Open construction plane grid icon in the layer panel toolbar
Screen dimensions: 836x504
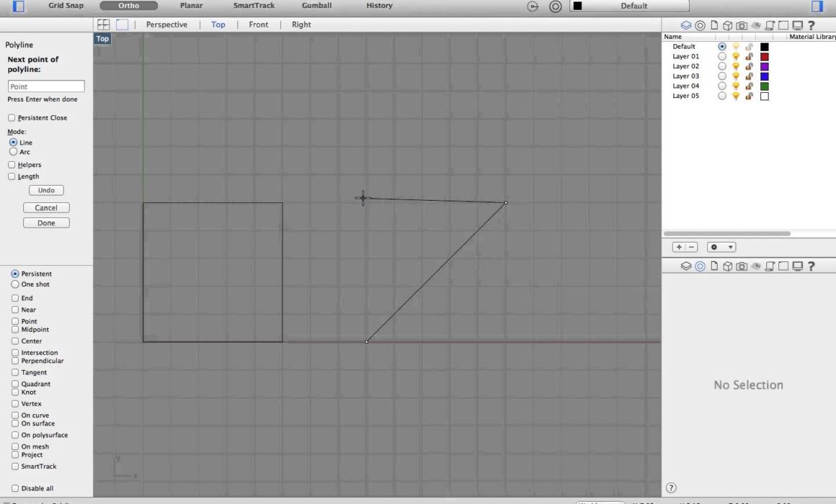pos(756,25)
